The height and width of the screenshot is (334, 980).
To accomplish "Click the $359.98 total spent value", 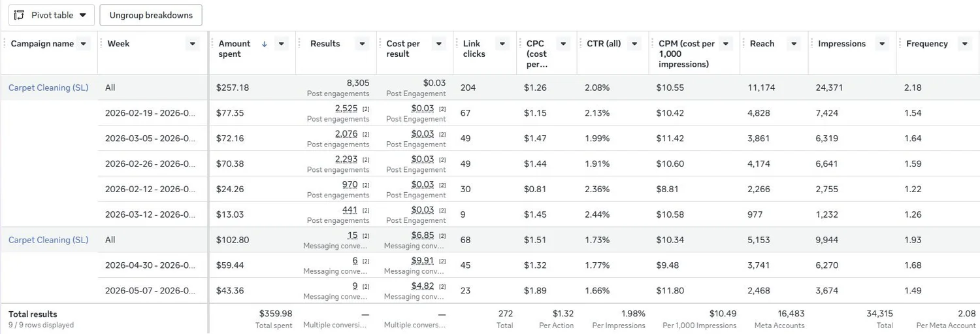I will pyautogui.click(x=276, y=314).
